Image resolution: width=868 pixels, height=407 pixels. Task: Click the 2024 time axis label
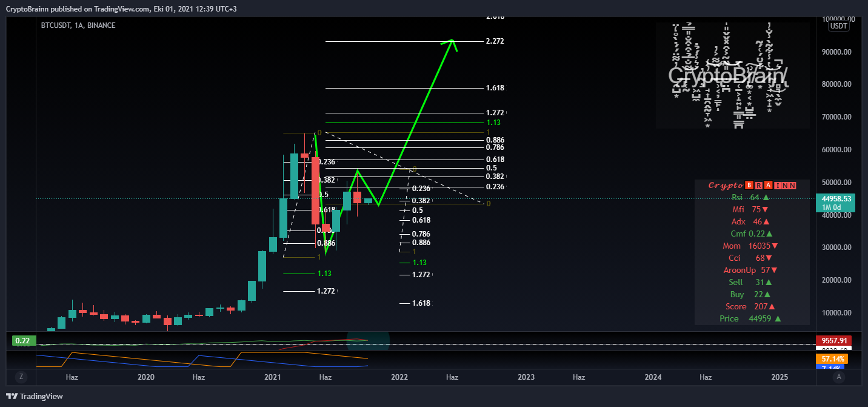(653, 377)
